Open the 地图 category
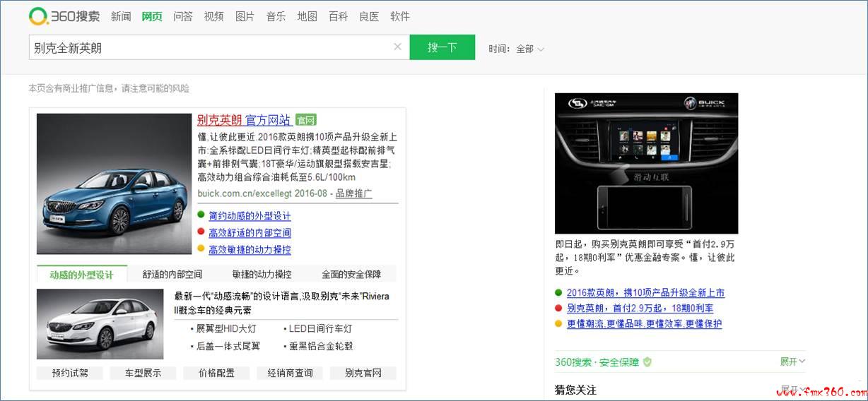This screenshot has height=401, width=868. point(307,16)
